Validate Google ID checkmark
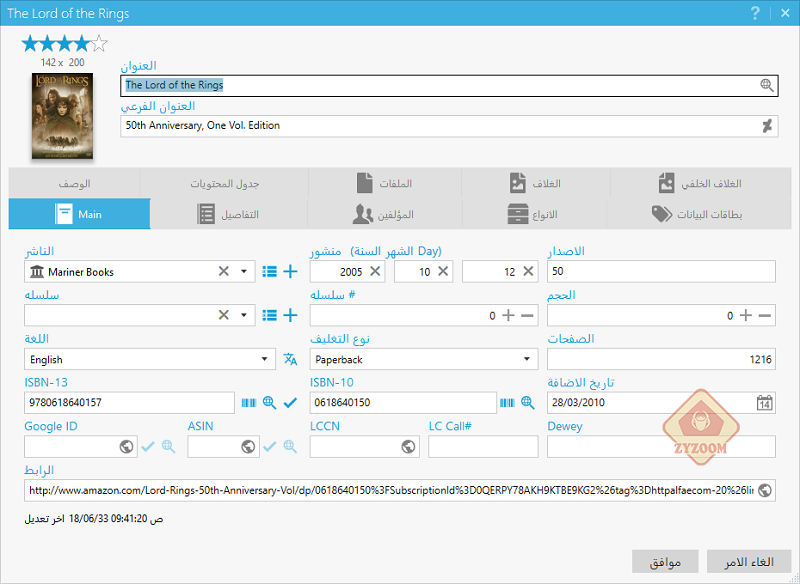Screen dimensions: 800x584 coord(148,447)
